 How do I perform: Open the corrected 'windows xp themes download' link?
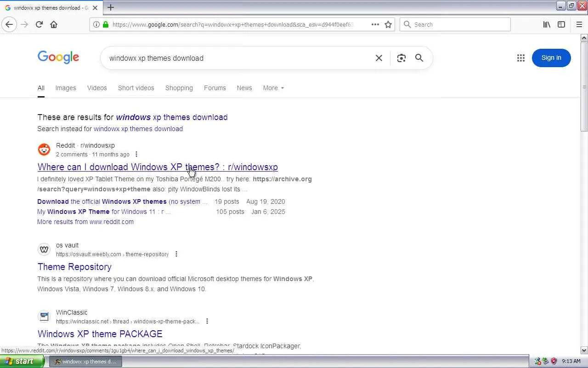click(x=172, y=117)
